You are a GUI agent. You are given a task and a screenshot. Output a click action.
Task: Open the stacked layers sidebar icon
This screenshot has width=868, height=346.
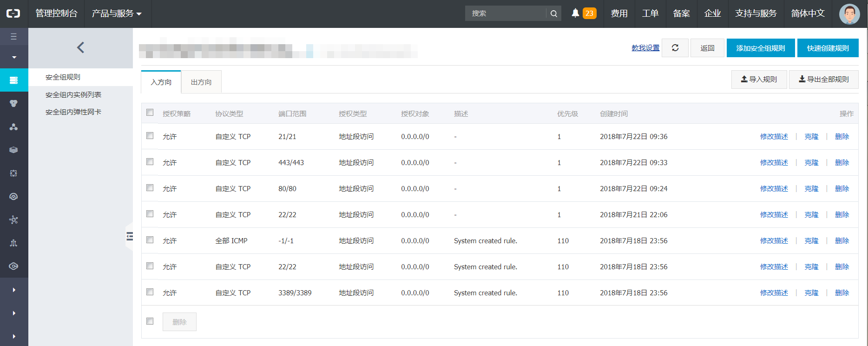[x=13, y=150]
